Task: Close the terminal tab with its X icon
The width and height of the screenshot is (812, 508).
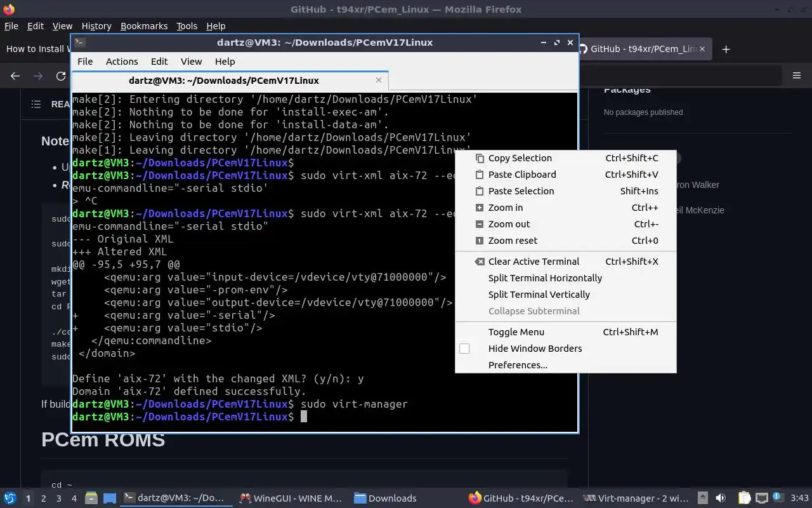Action: [x=379, y=80]
